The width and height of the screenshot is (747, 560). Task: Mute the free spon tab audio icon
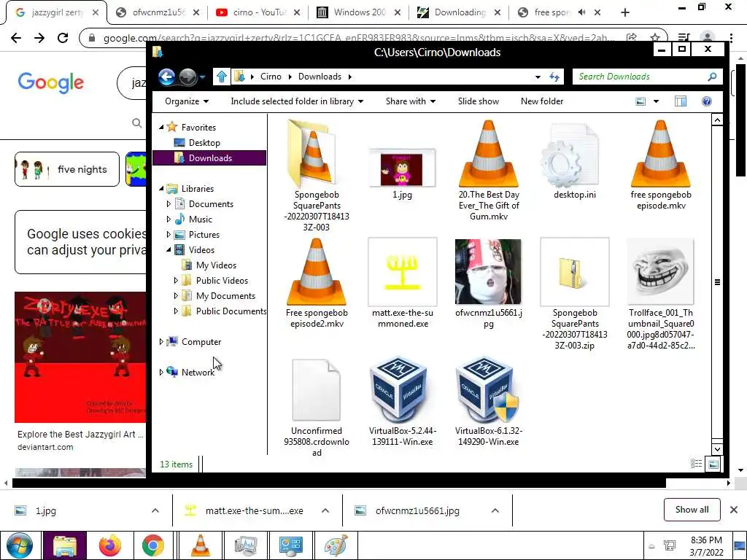click(581, 12)
